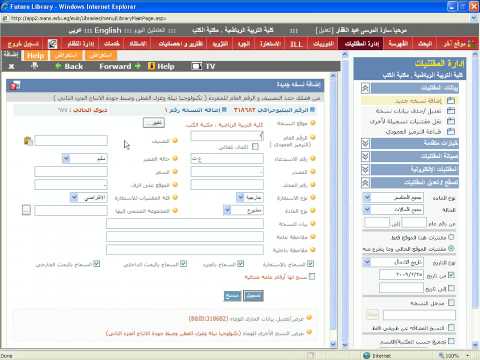Click the borderless blue button below the form
Image resolution: width=480 pixels, height=360 pixels.
point(232,295)
